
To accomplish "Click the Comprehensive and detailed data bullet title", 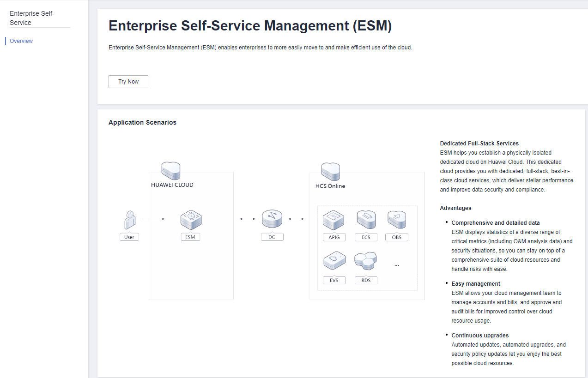I will coord(496,222).
